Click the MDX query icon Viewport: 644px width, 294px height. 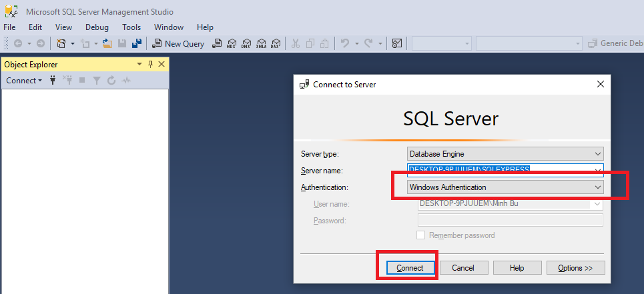[x=232, y=43]
